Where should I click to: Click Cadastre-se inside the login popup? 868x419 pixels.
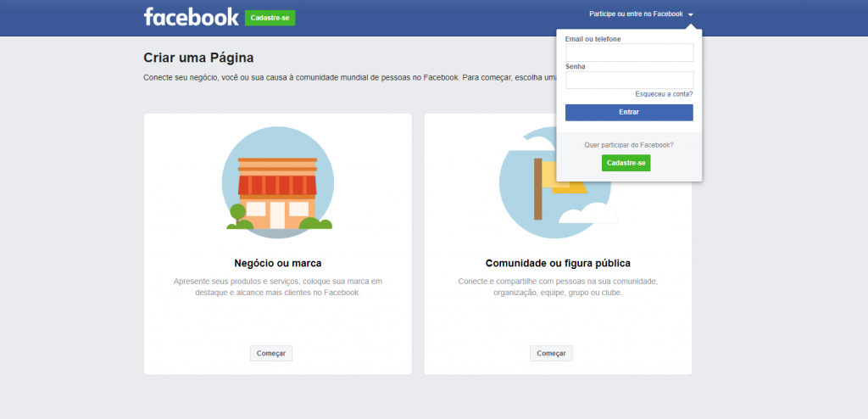coord(626,163)
